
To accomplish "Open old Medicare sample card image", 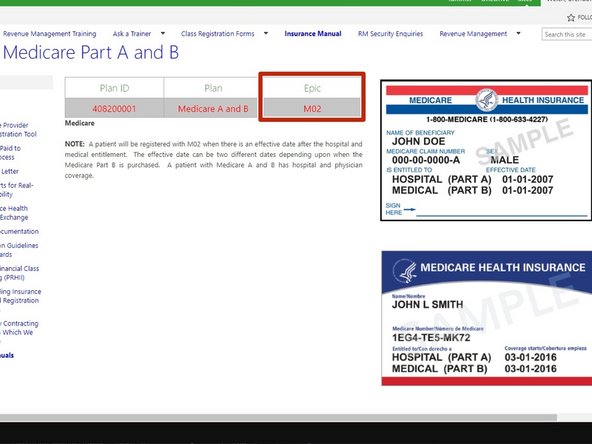I will [x=486, y=150].
